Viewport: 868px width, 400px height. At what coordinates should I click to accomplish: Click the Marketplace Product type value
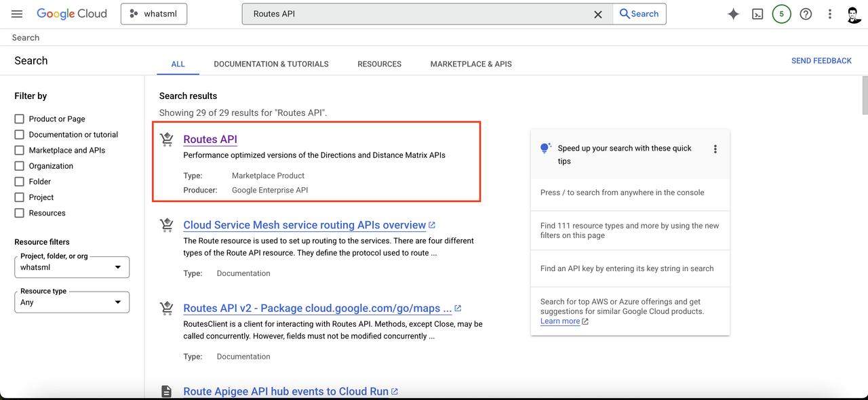point(268,176)
